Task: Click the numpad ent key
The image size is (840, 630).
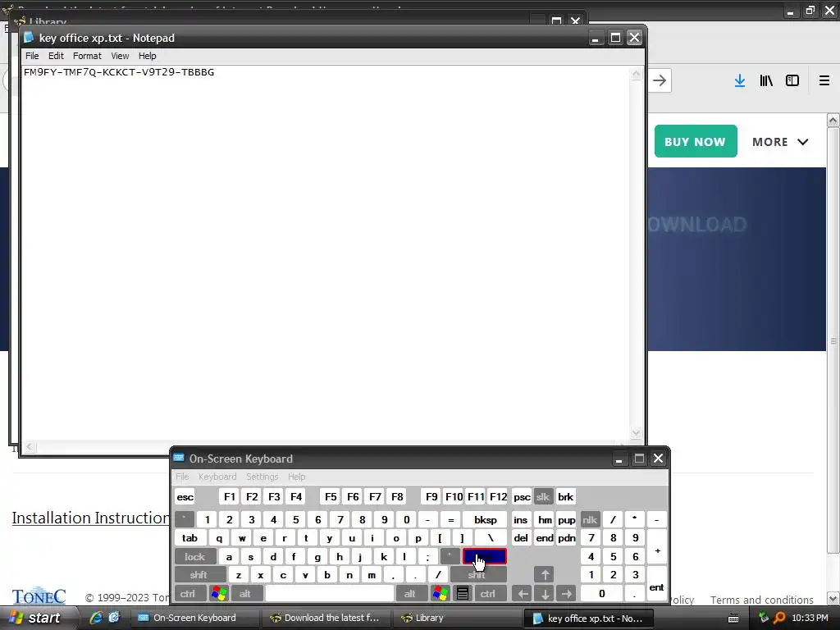Action: (657, 584)
